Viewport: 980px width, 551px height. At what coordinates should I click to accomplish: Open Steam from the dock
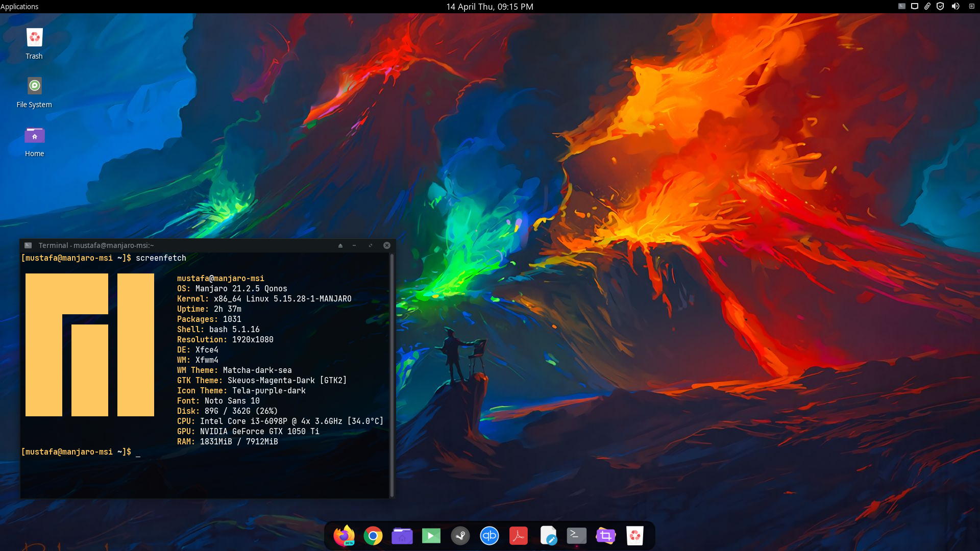(460, 536)
